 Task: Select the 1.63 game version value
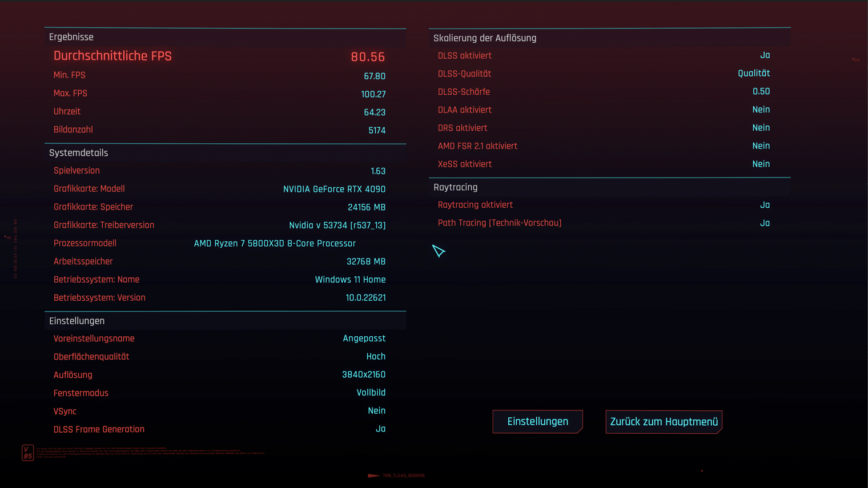[378, 171]
